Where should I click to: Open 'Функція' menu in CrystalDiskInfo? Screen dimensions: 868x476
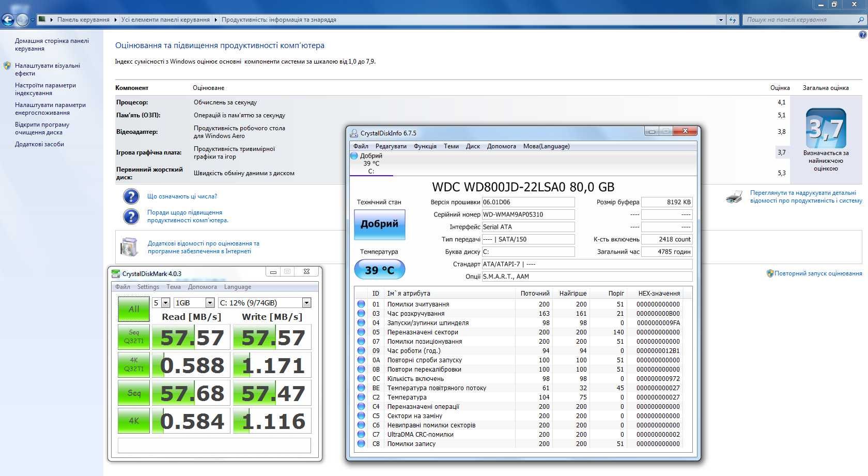pos(425,146)
